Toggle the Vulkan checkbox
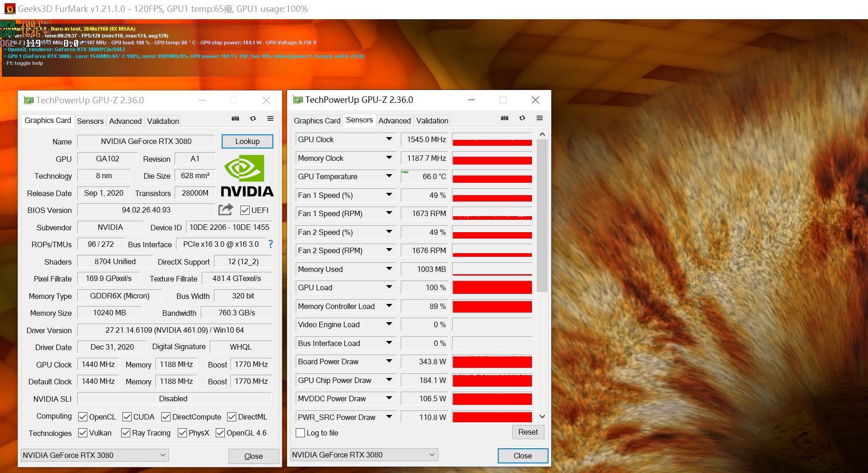 coord(83,433)
